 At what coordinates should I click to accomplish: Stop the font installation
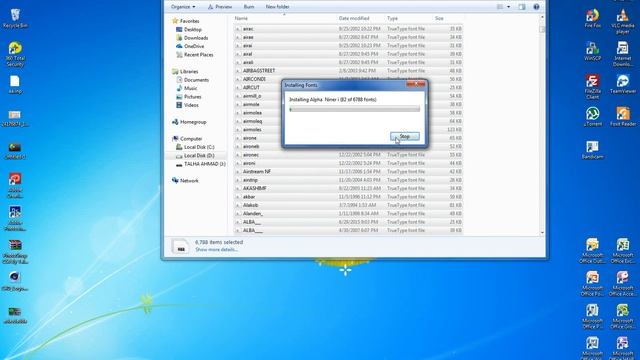(x=404, y=136)
